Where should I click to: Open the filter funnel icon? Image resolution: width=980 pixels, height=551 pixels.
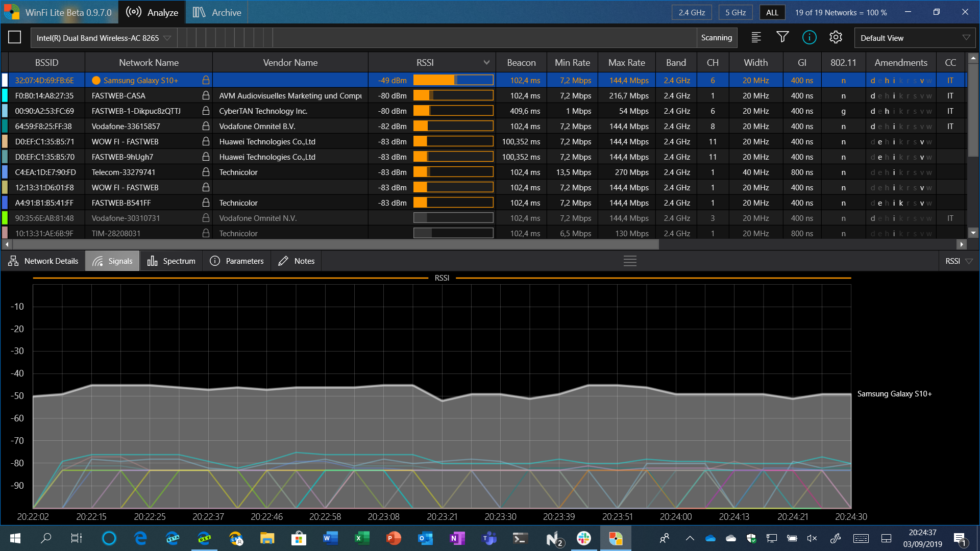(782, 37)
